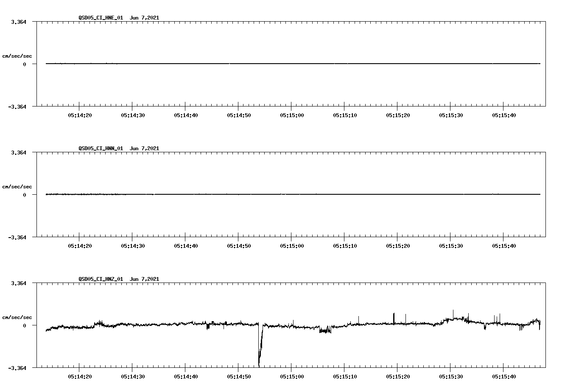This screenshot has width=576, height=392.
Task: Click the -3.364 lower limit of the HNZ plot
Action: pos(17,368)
